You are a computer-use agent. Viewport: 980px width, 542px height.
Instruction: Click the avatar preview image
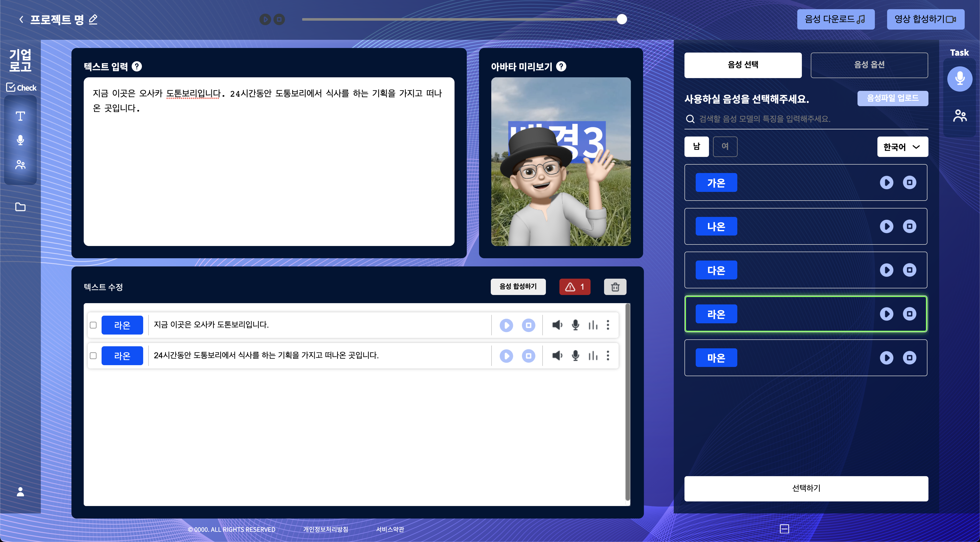point(561,162)
